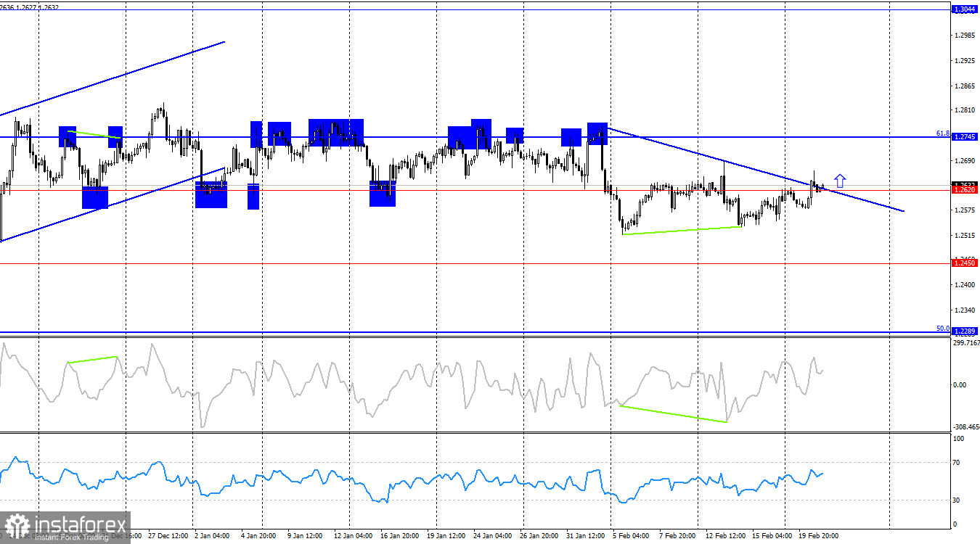This screenshot has width=980, height=544.
Task: Click the 50.0 Fibonacci level label
Action: click(942, 328)
